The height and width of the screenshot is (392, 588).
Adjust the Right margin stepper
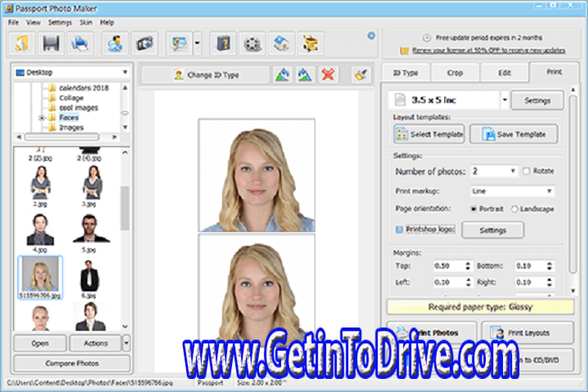[x=550, y=282]
